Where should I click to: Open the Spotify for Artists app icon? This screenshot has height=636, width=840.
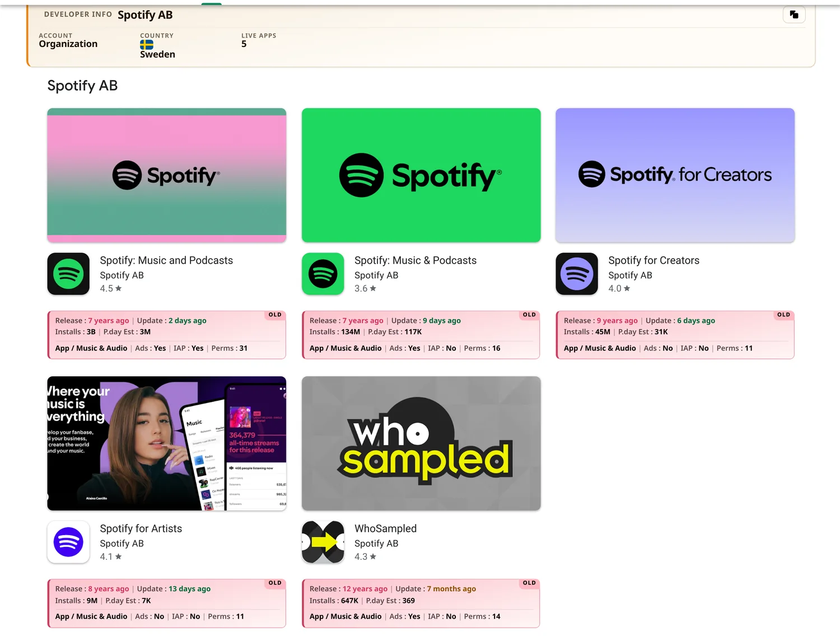[x=68, y=542]
